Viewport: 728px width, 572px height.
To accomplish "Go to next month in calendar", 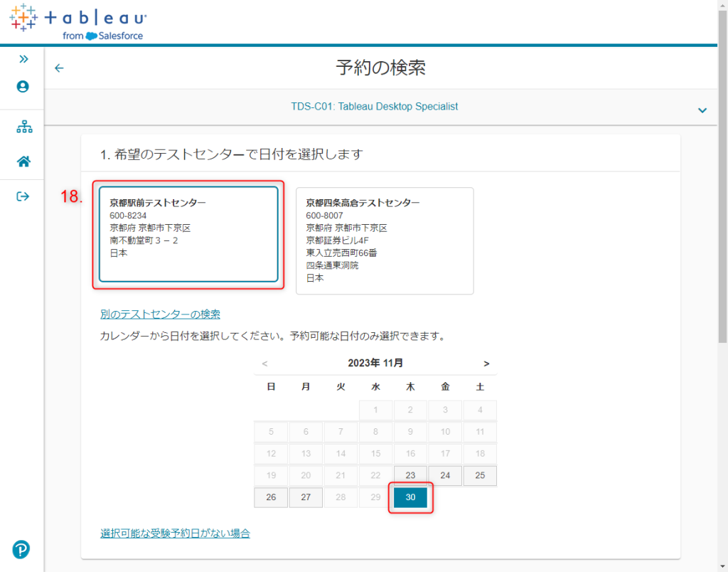I will coord(486,364).
